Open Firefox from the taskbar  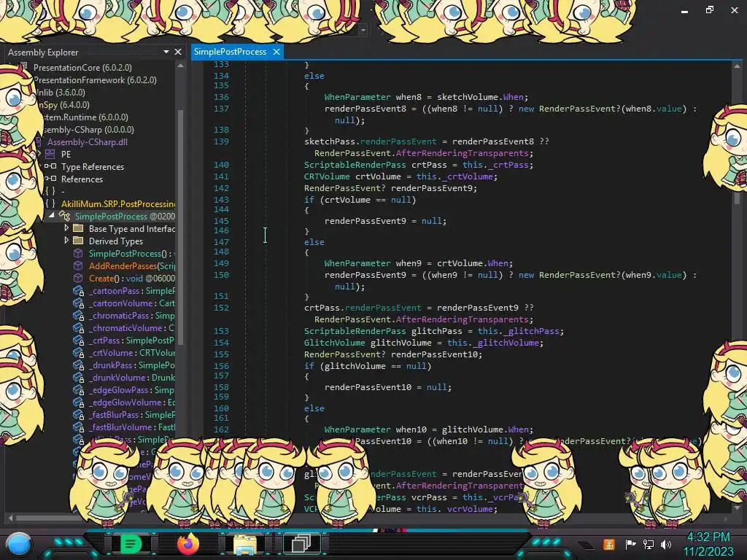coord(187,544)
